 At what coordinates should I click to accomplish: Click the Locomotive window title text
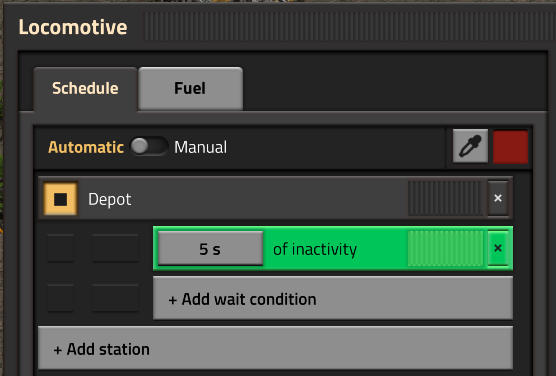[x=73, y=27]
